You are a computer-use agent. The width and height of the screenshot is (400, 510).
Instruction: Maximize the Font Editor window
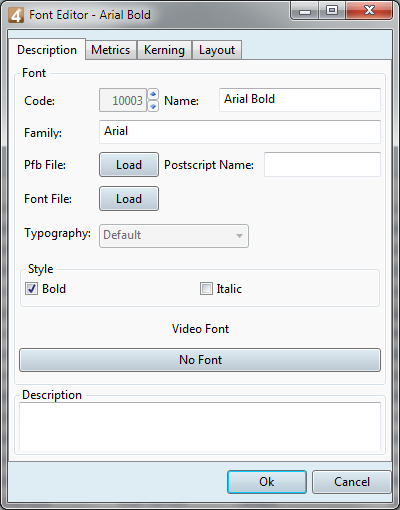(x=332, y=11)
